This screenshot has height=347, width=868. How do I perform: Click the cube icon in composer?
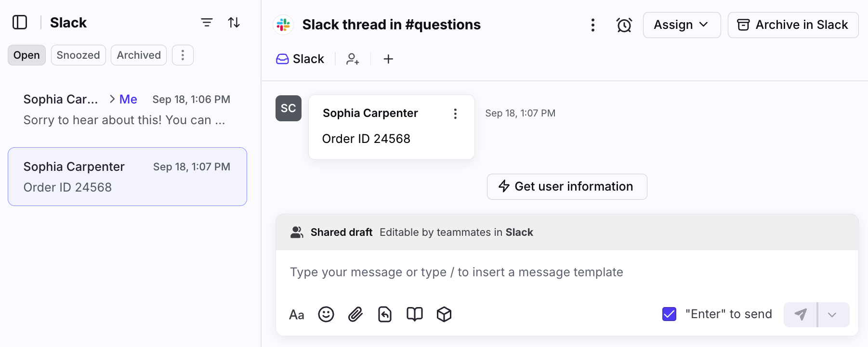[444, 314]
